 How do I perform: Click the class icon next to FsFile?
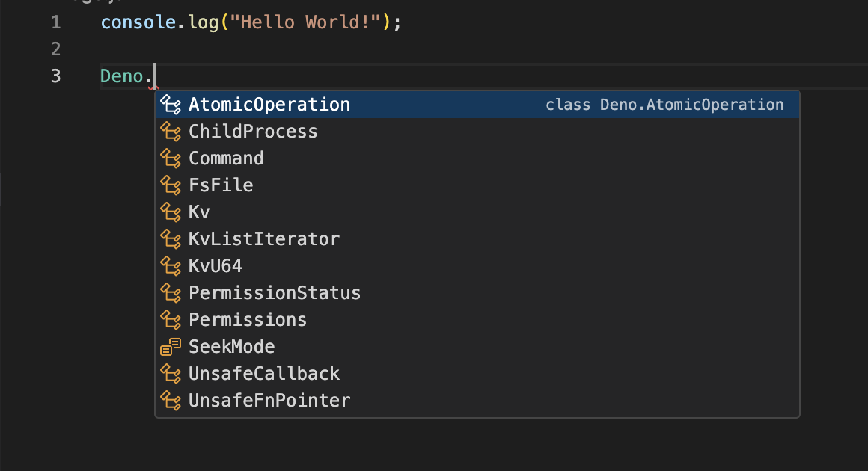point(171,185)
